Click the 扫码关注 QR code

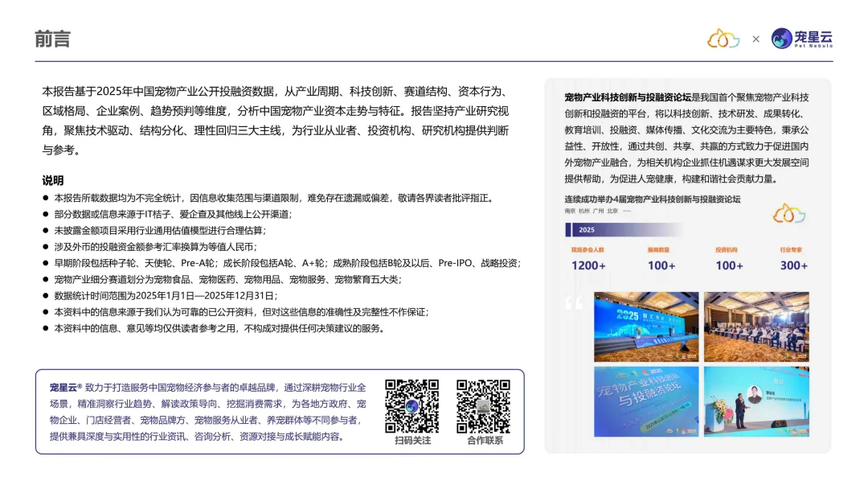pyautogui.click(x=411, y=406)
